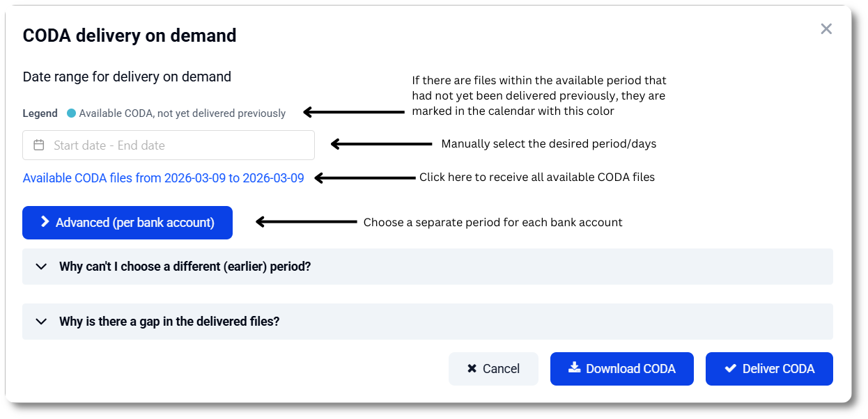868x419 pixels.
Task: Switch to advanced per bank account view
Action: tap(127, 222)
